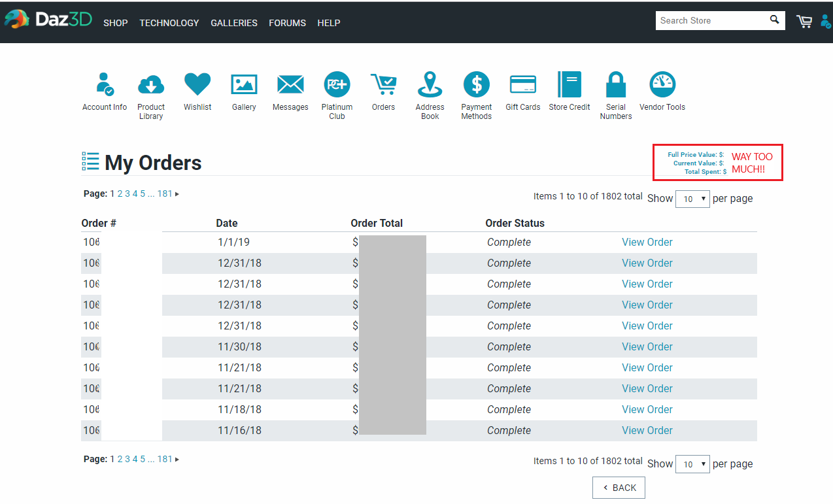
Task: Open the Store Credit book icon
Action: [569, 84]
